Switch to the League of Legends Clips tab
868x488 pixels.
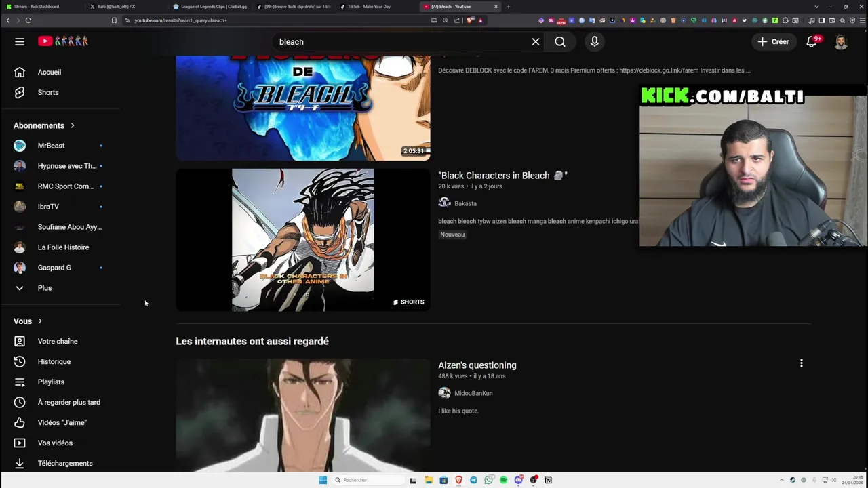209,7
